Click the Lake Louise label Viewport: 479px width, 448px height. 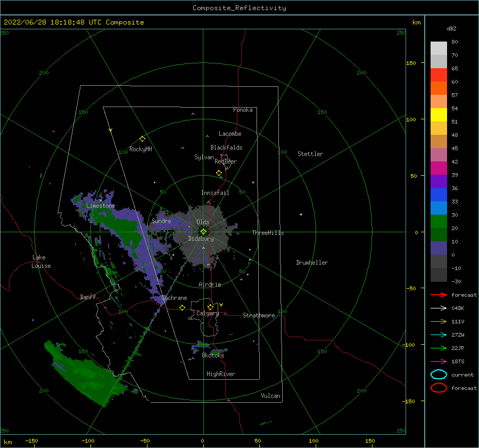click(x=41, y=262)
